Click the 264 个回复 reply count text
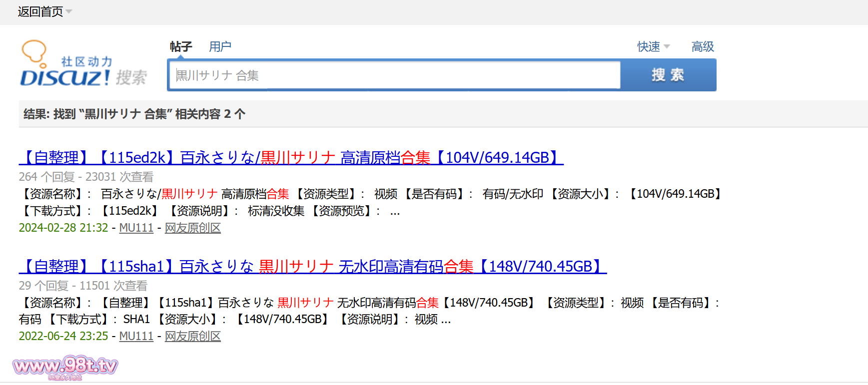Image resolution: width=868 pixels, height=385 pixels. tap(46, 177)
